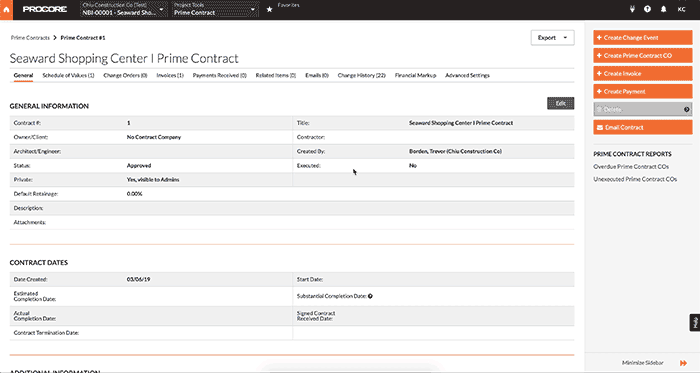Click the Prime Contract #1 breadcrumb

coord(83,38)
